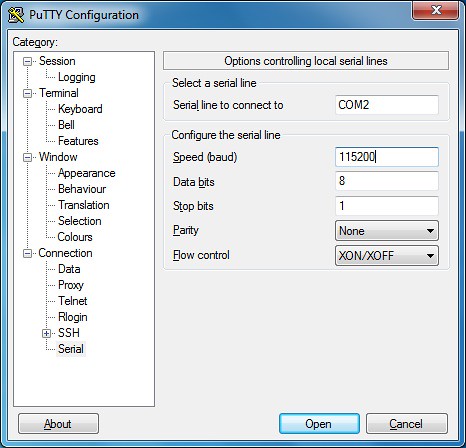The image size is (466, 448).
Task: Select Bell category
Action: click(x=66, y=125)
